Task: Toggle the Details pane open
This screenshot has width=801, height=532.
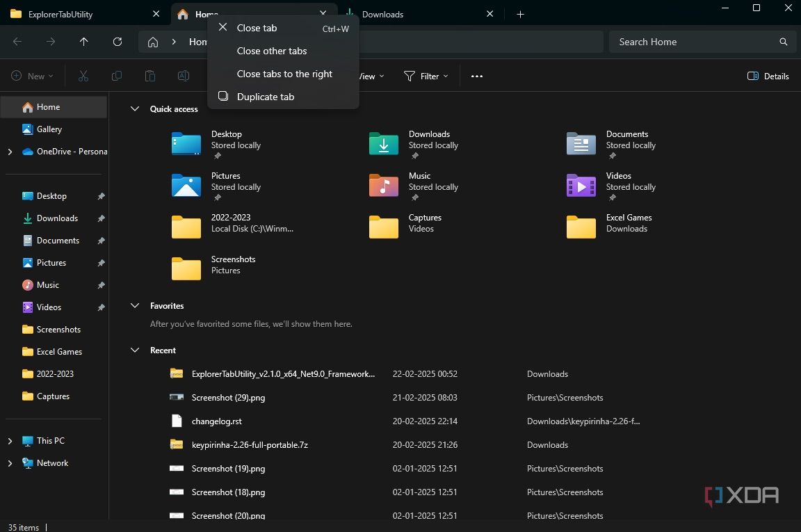Action: coord(768,76)
